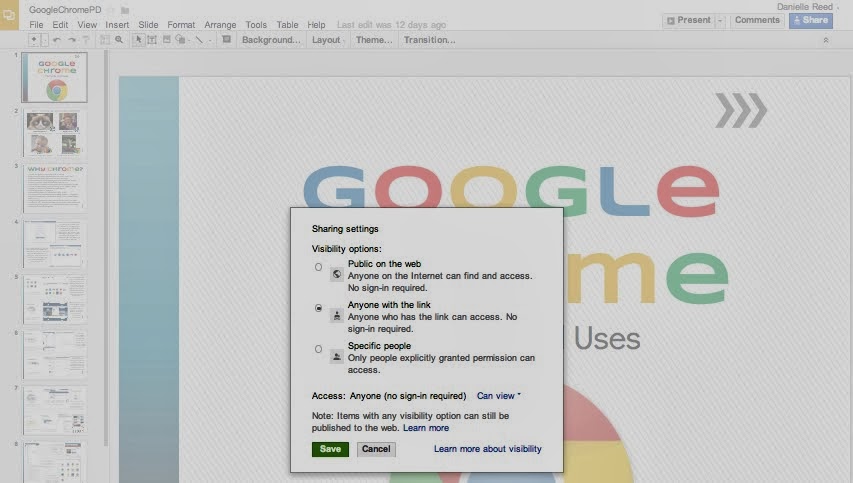Click the filmstrip panel scrollbar
Image resolution: width=853 pixels, height=483 pixels.
point(106,247)
